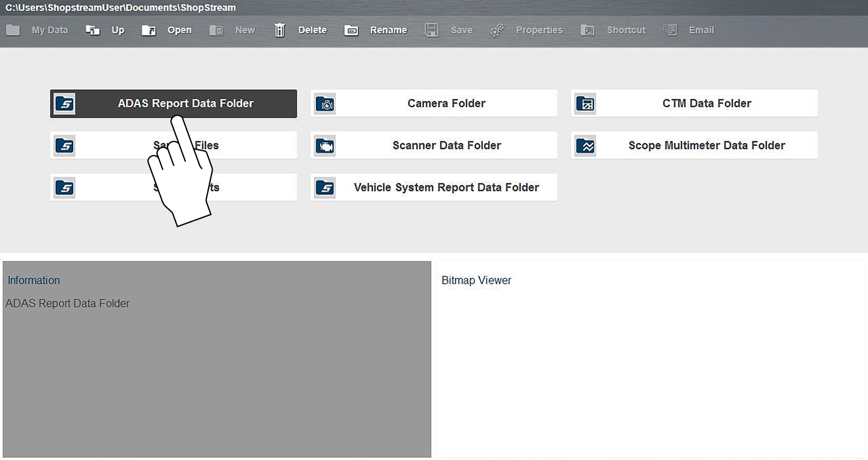Click the Save floppy disk icon
This screenshot has width=868, height=460.
tap(431, 30)
